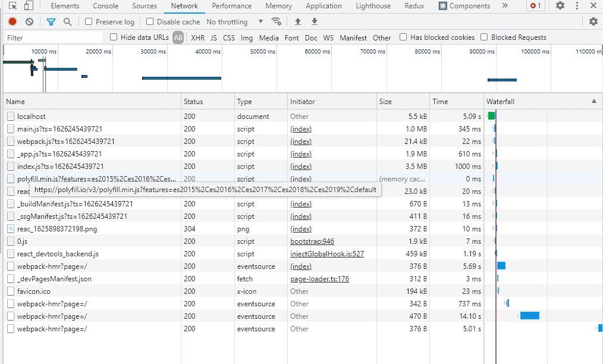Open the No throttling dropdown
This screenshot has height=364, width=603.
[235, 22]
